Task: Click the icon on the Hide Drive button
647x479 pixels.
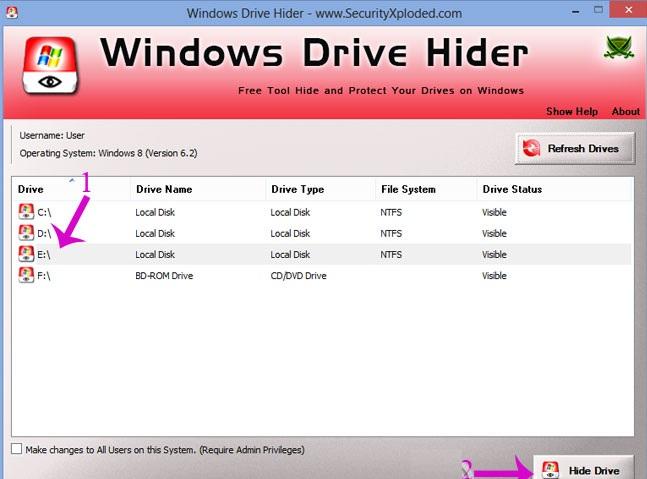Action: (550, 470)
